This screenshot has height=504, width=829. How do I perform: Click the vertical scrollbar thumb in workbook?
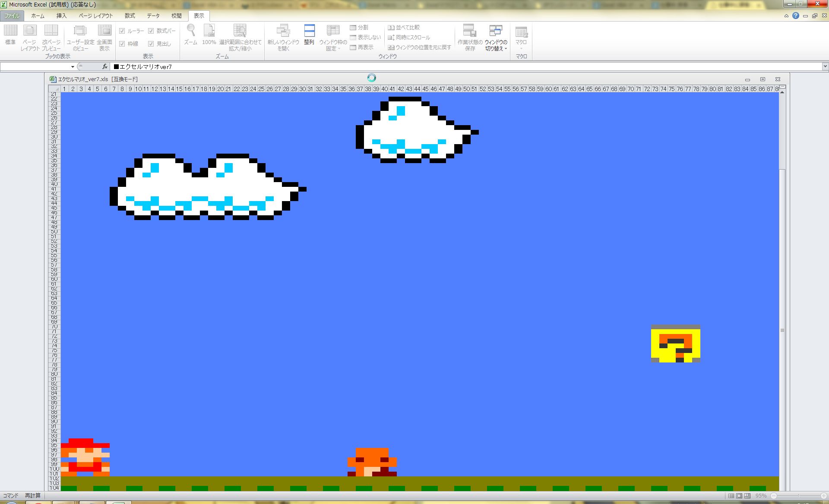782,330
